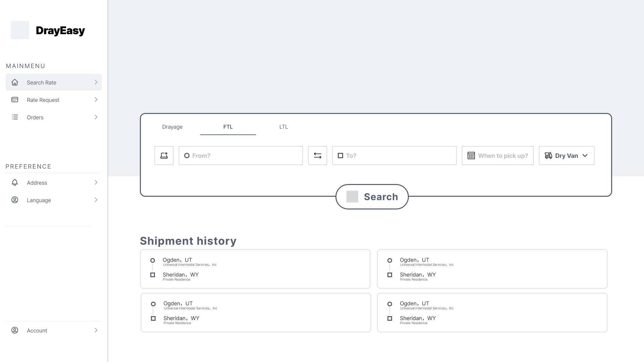Select the FTL tab
This screenshot has height=362, width=644.
pos(228,127)
